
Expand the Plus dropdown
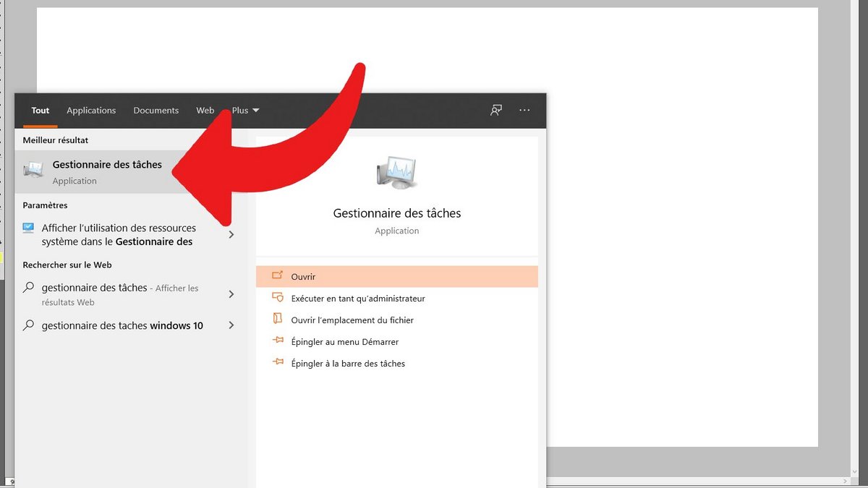[245, 111]
